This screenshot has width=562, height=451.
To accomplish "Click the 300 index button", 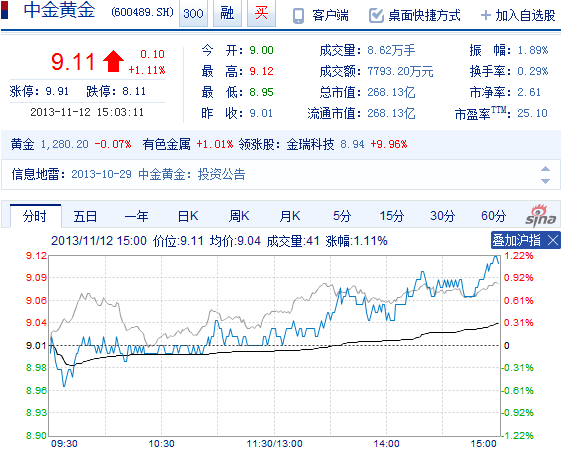I will 193,13.
